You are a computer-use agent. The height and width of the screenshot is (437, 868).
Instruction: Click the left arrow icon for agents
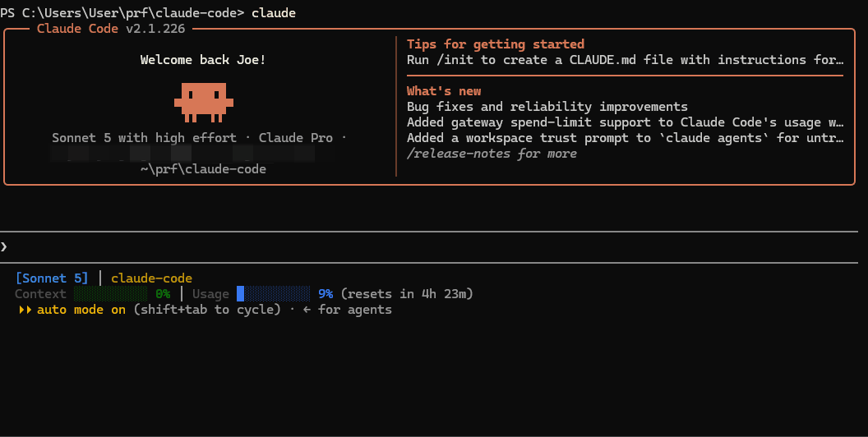[307, 310]
